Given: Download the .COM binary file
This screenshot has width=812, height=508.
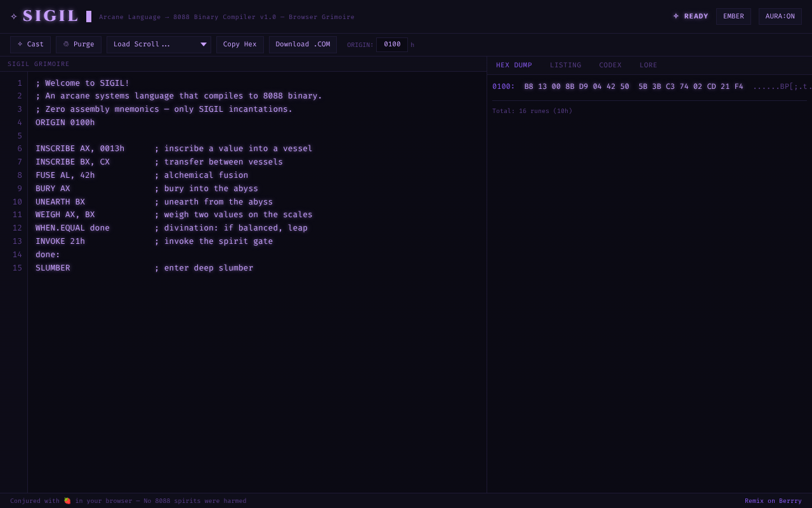Looking at the screenshot, I should [x=303, y=44].
